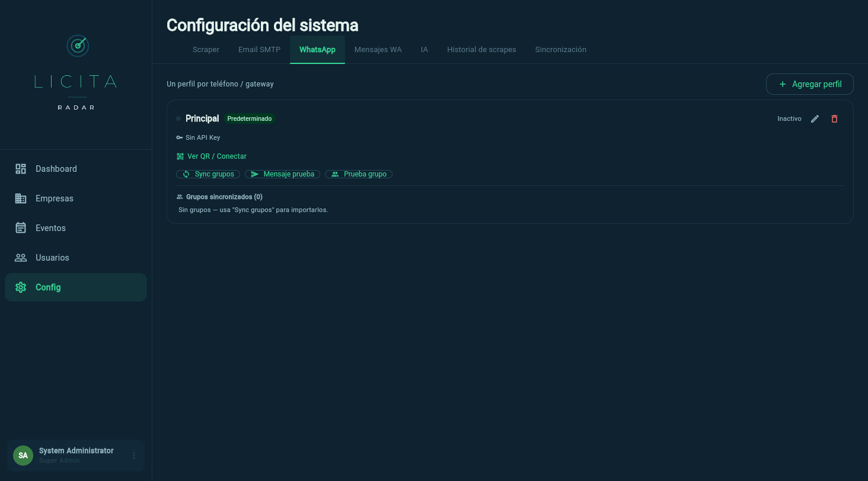Screen dimensions: 868x481
Task: Click the Licita Radar logo icon
Action: tap(77, 46)
